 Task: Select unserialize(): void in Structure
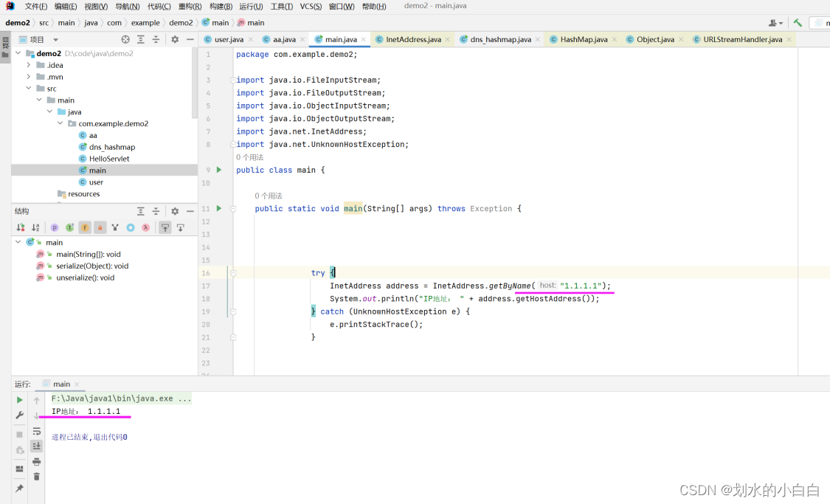(86, 277)
